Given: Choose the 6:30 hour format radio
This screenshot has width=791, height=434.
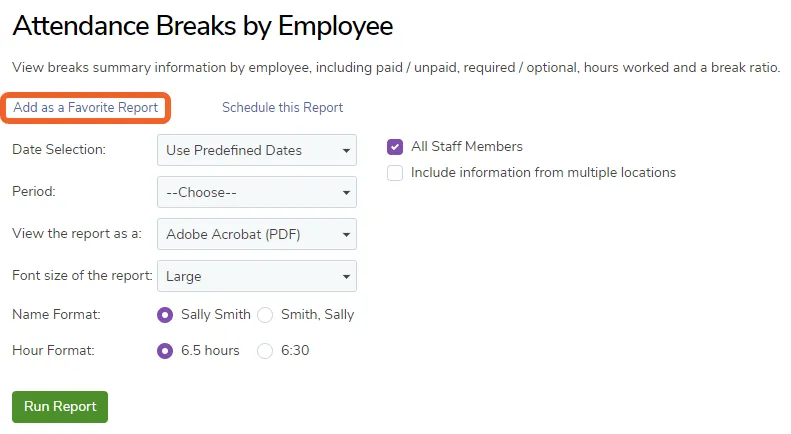Looking at the screenshot, I should (x=265, y=351).
